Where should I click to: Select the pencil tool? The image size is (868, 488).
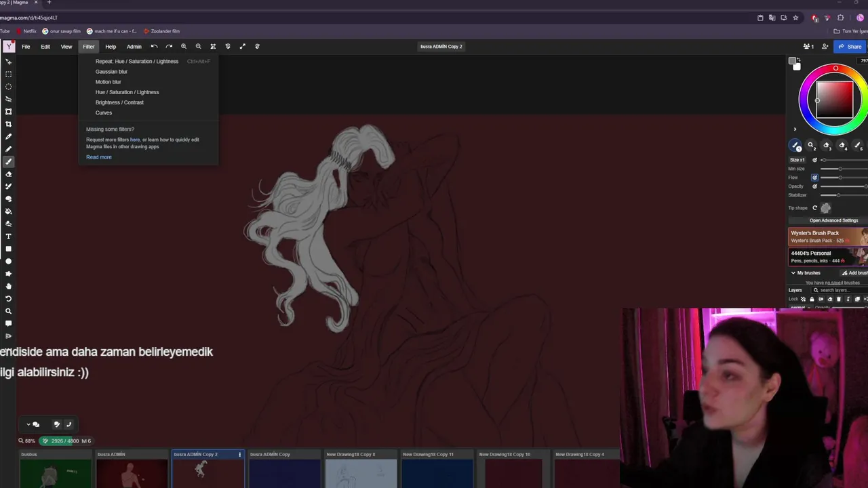[9, 149]
